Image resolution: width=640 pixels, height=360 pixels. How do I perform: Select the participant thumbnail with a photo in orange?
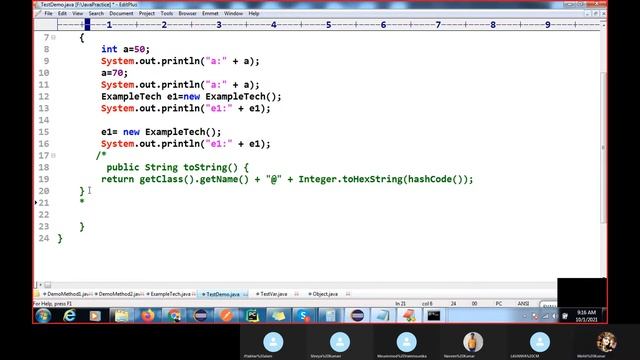click(473, 342)
